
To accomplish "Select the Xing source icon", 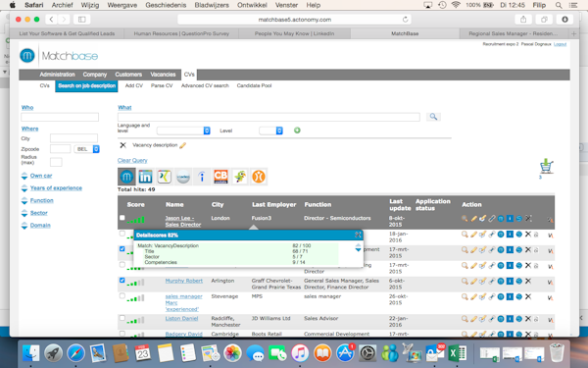I will (x=164, y=177).
